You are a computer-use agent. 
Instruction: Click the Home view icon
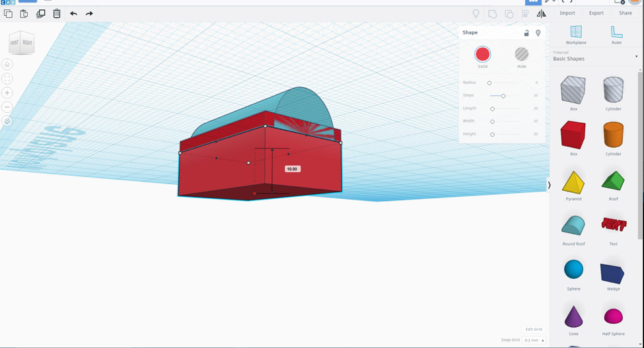coord(7,65)
